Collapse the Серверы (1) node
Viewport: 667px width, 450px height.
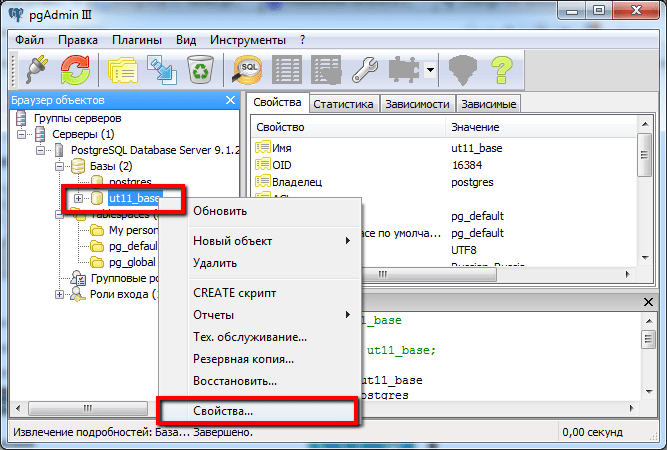click(21, 134)
